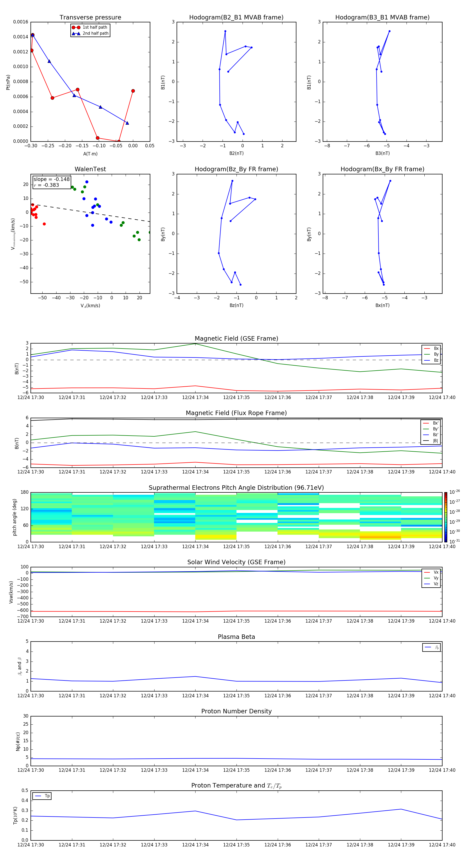Click 'Np(#/cc)' y-axis label
473x868 pixels.
point(18,741)
